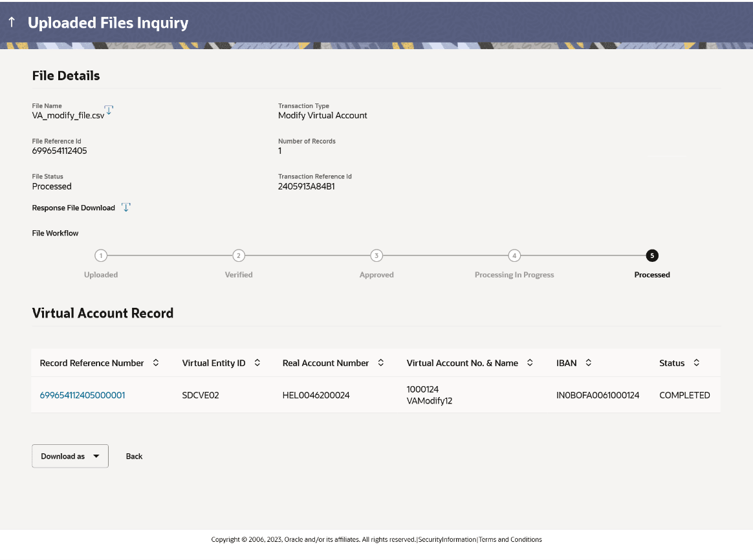Screen dimensions: 753x560
Task: Sort table by Real Account Number
Action: [380, 363]
